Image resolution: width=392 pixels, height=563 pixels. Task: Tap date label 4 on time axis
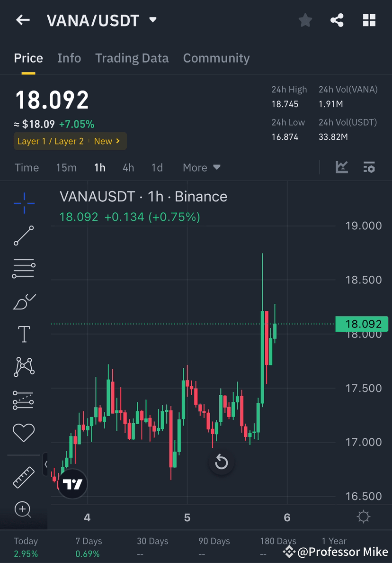coord(87,518)
